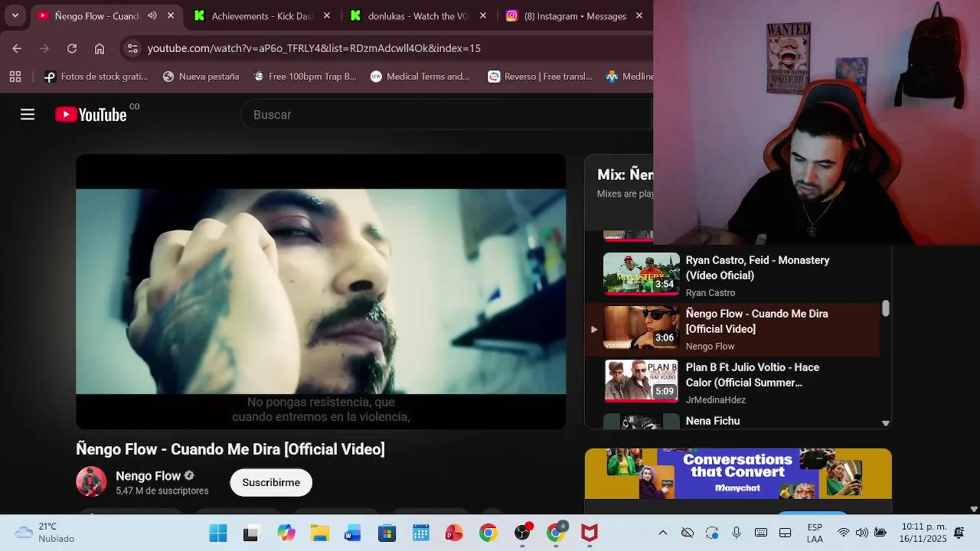Screen dimensions: 980x551
Task: Open the Medline bookmark
Action: click(629, 77)
